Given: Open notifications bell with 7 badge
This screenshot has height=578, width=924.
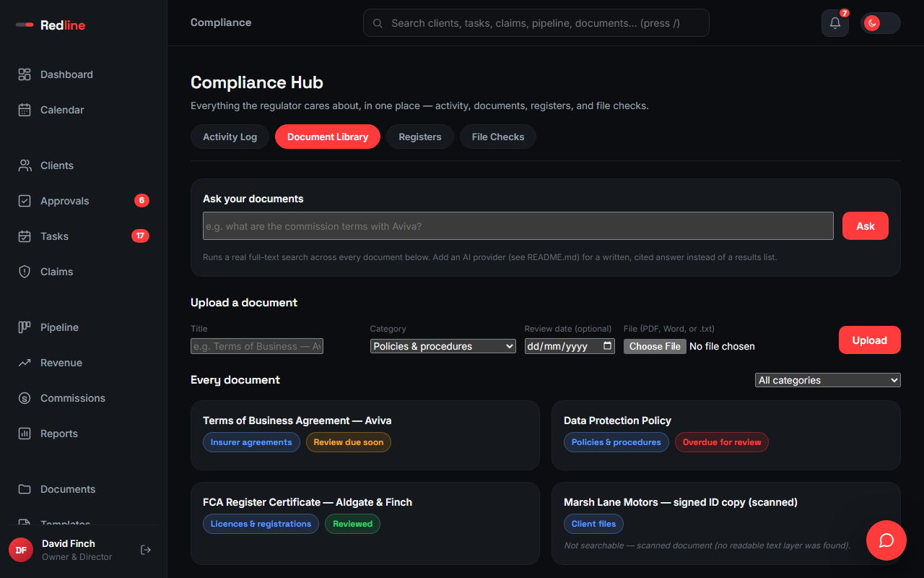Looking at the screenshot, I should coord(835,23).
